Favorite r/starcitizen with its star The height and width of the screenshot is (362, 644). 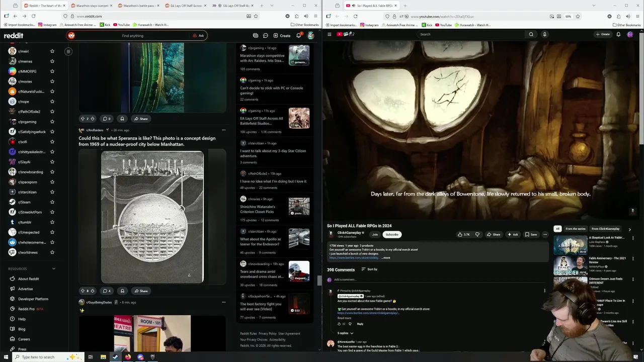coord(52,192)
